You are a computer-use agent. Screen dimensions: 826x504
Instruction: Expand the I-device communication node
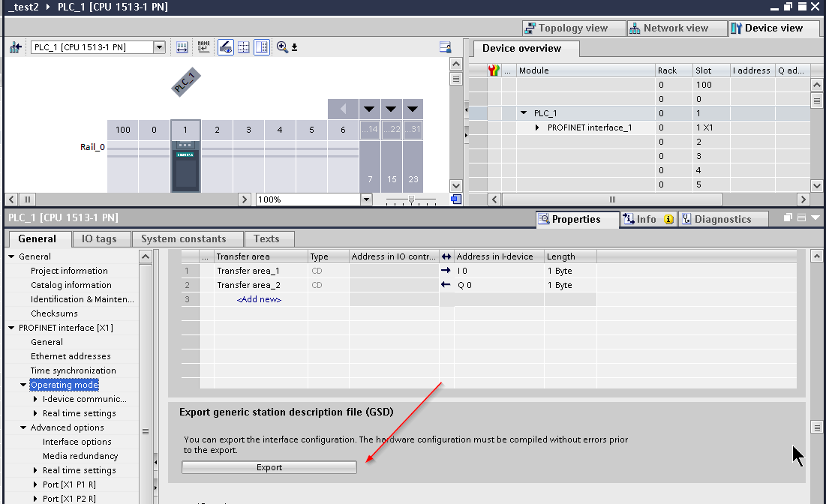point(35,399)
